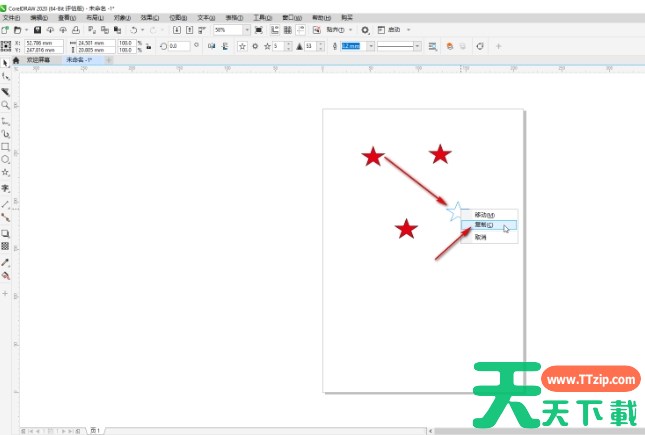Click the red star at bottom center
Screen dimensions: 645x435
(x=405, y=229)
